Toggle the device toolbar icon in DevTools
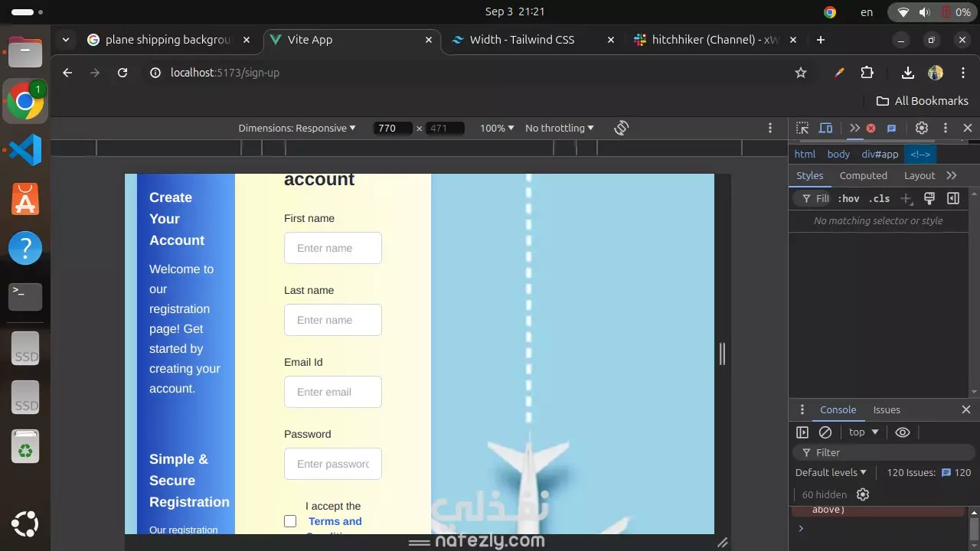The height and width of the screenshot is (551, 980). [825, 128]
